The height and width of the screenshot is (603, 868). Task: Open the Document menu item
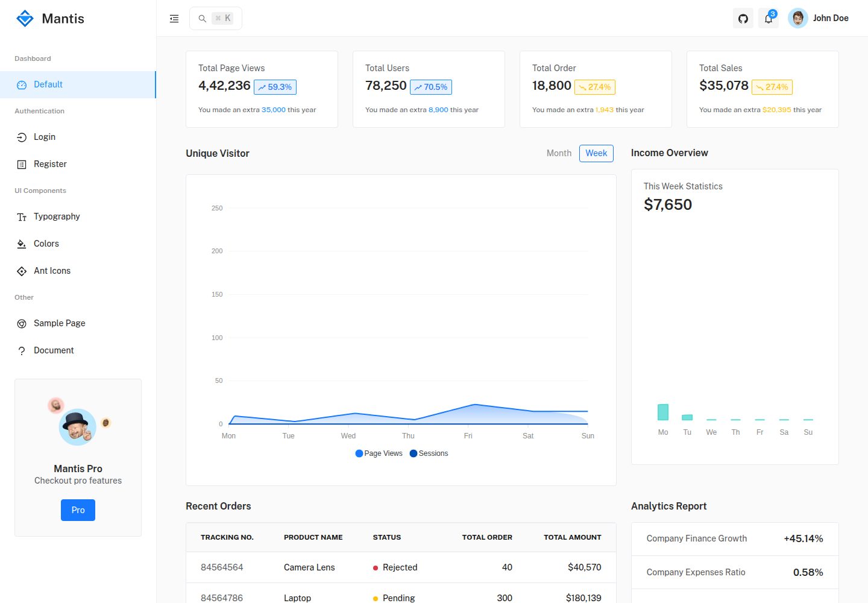[78, 350]
